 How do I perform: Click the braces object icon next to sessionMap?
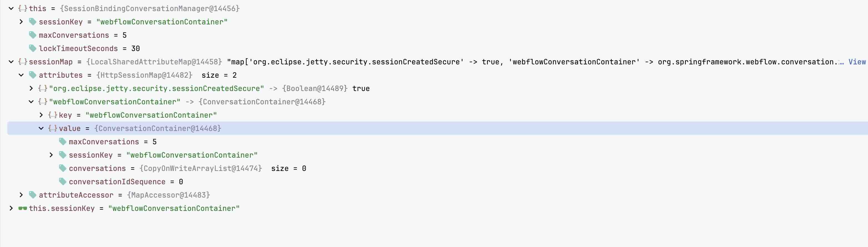coord(22,62)
